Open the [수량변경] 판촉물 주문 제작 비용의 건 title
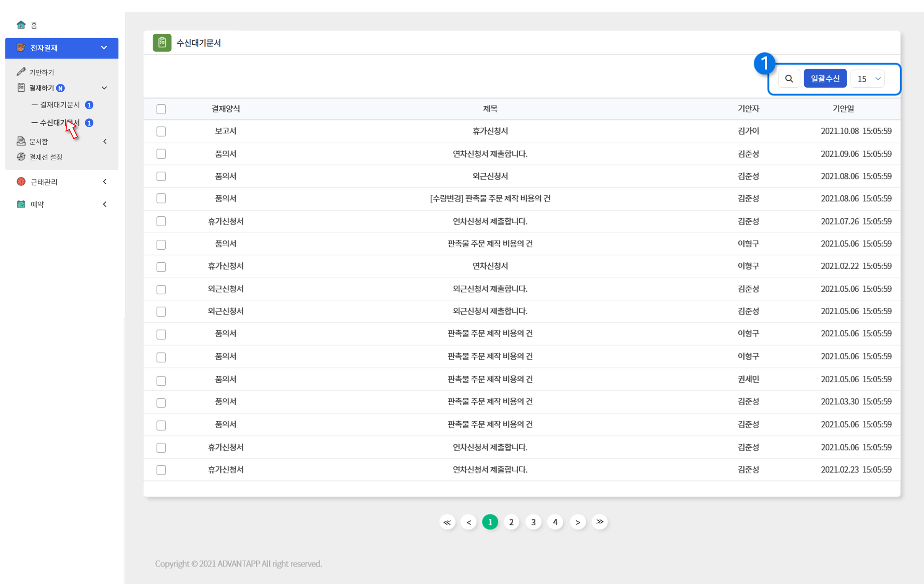The height and width of the screenshot is (584, 924). pyautogui.click(x=490, y=198)
